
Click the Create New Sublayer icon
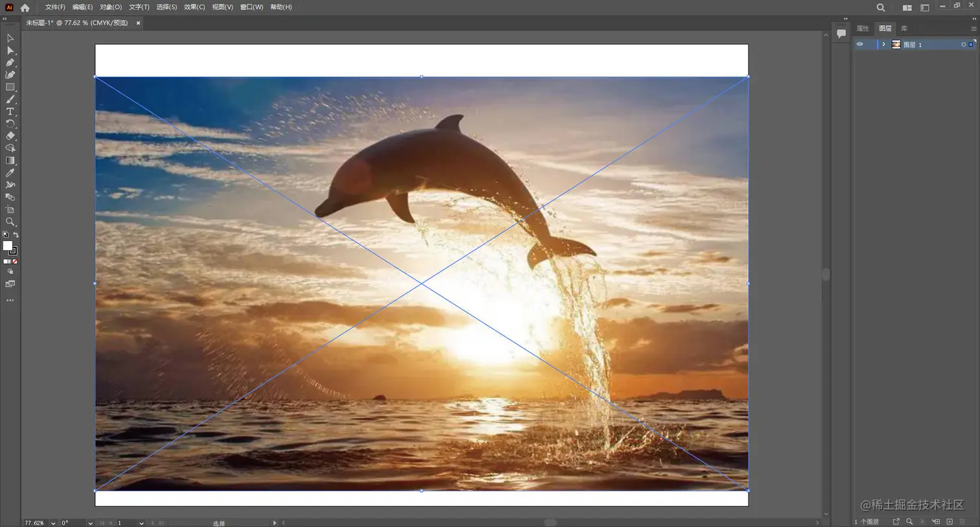click(936, 522)
